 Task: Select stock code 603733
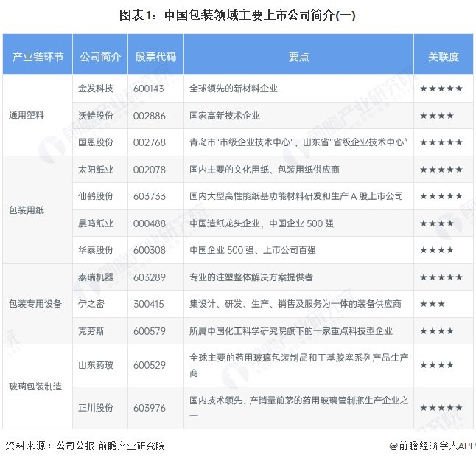150,196
